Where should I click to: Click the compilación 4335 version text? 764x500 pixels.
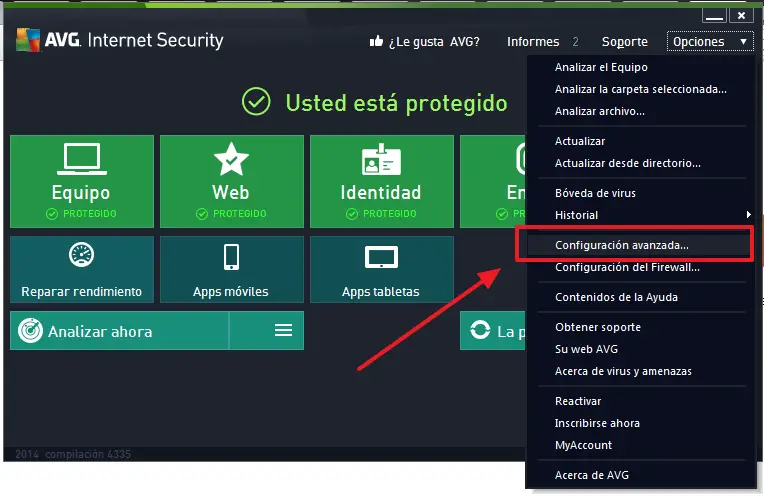88,455
